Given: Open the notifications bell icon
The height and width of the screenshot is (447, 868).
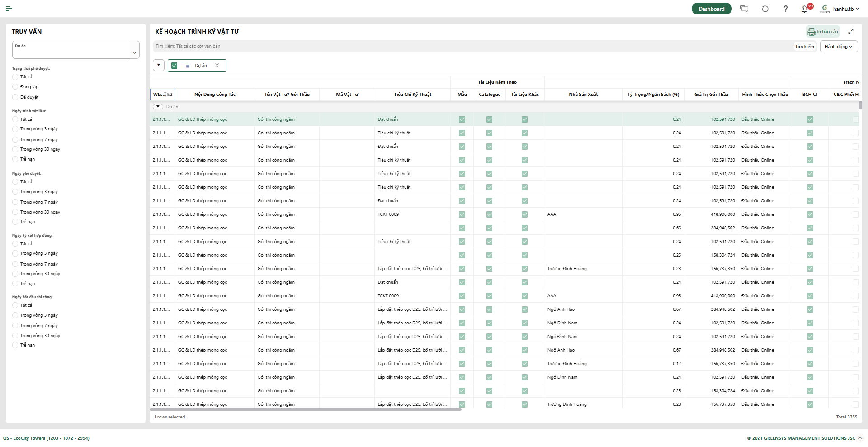Looking at the screenshot, I should tap(804, 9).
